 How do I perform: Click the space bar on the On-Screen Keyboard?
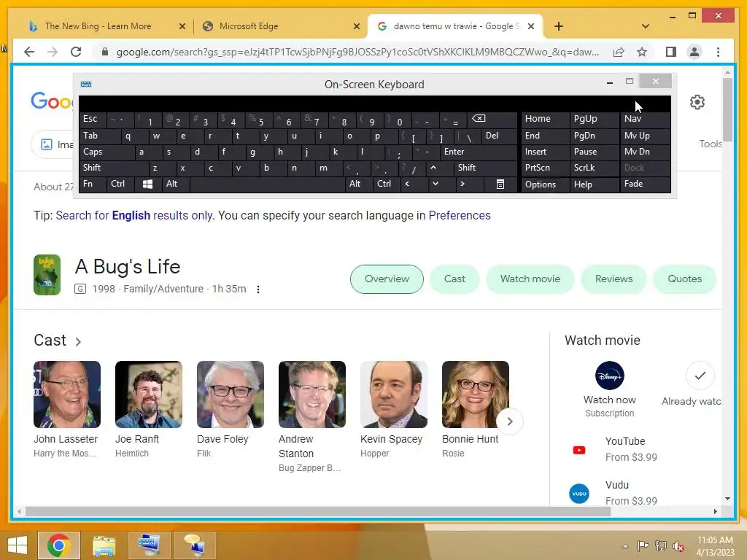(267, 184)
